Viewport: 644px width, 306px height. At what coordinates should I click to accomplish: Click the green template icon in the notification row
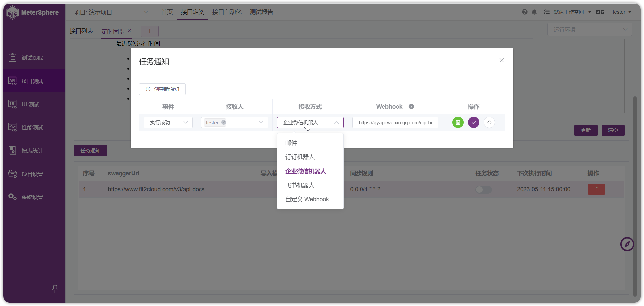[458, 122]
